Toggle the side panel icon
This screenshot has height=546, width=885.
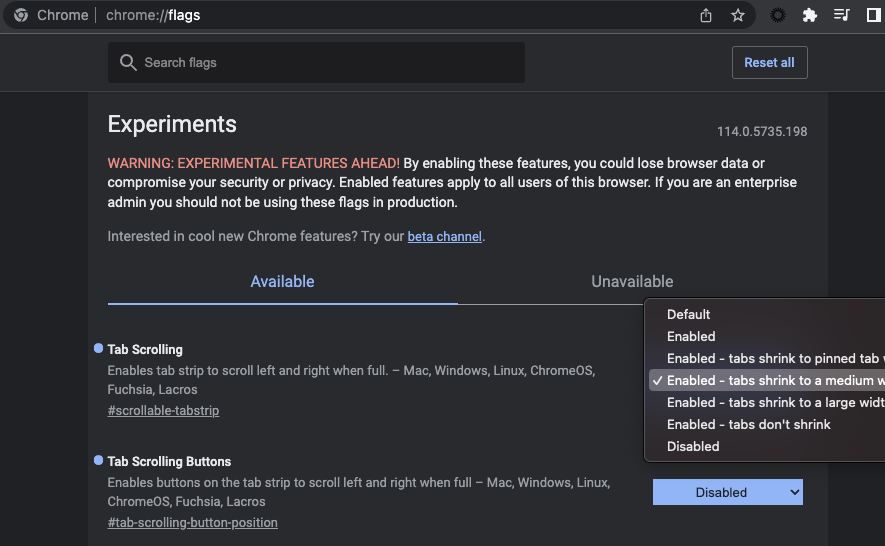pyautogui.click(x=874, y=15)
